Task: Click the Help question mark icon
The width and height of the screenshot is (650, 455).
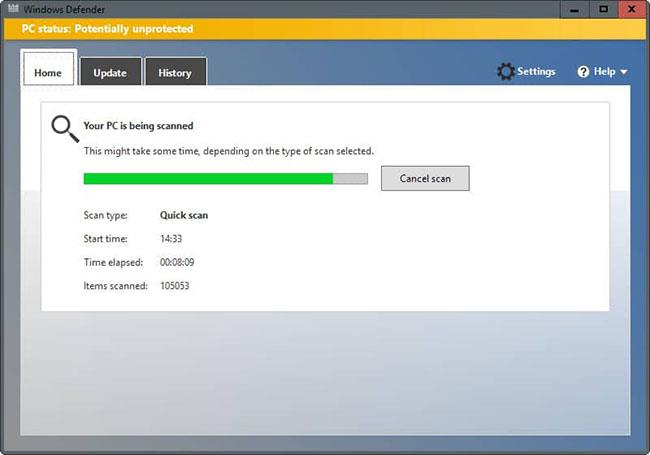Action: pyautogui.click(x=583, y=72)
